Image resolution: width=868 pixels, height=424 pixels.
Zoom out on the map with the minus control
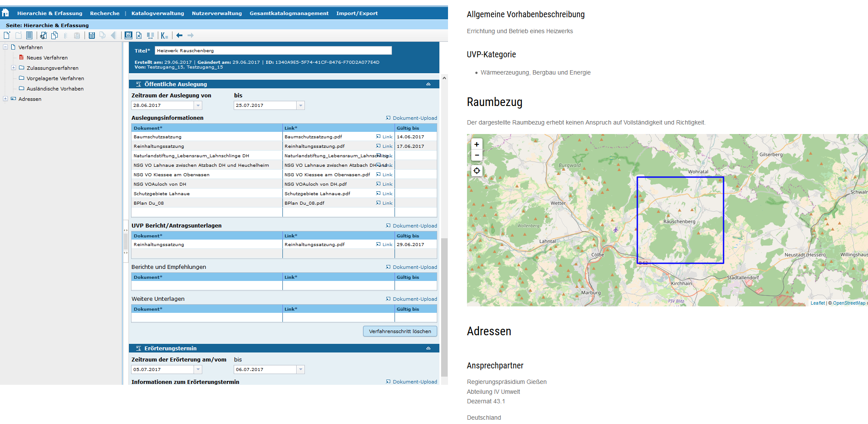(476, 155)
